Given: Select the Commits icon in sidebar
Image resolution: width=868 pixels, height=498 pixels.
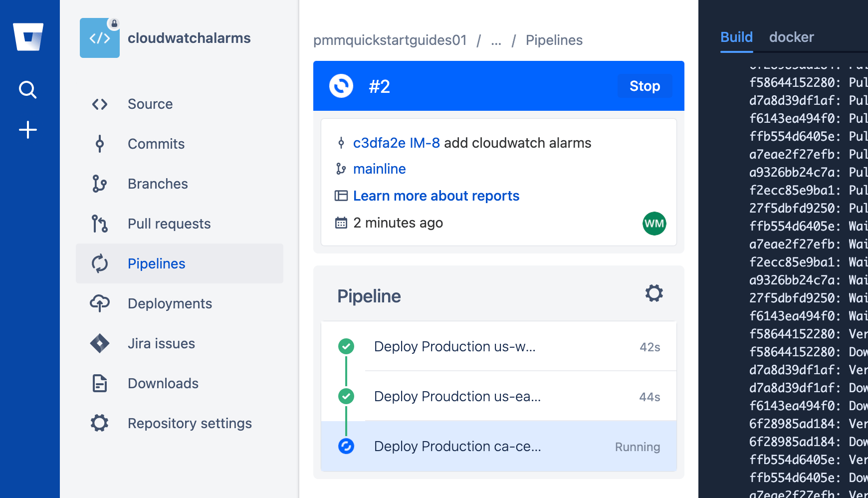Looking at the screenshot, I should 99,144.
